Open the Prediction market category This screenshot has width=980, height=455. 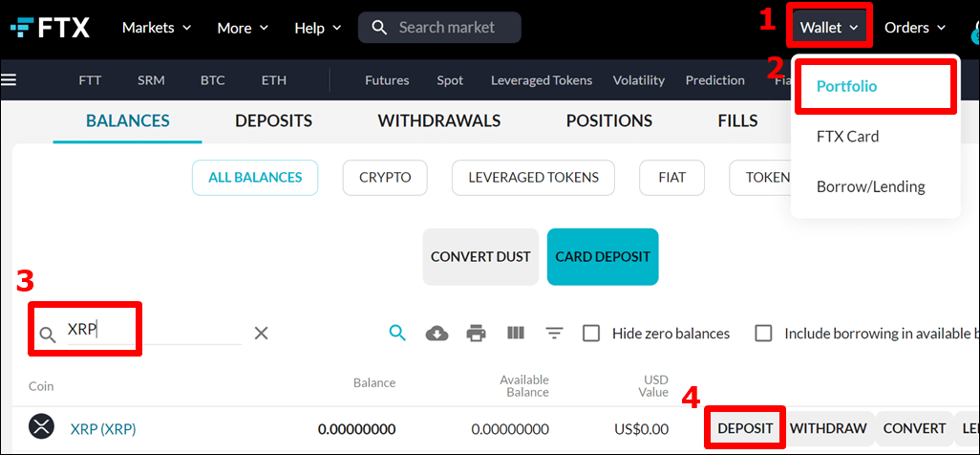point(715,80)
